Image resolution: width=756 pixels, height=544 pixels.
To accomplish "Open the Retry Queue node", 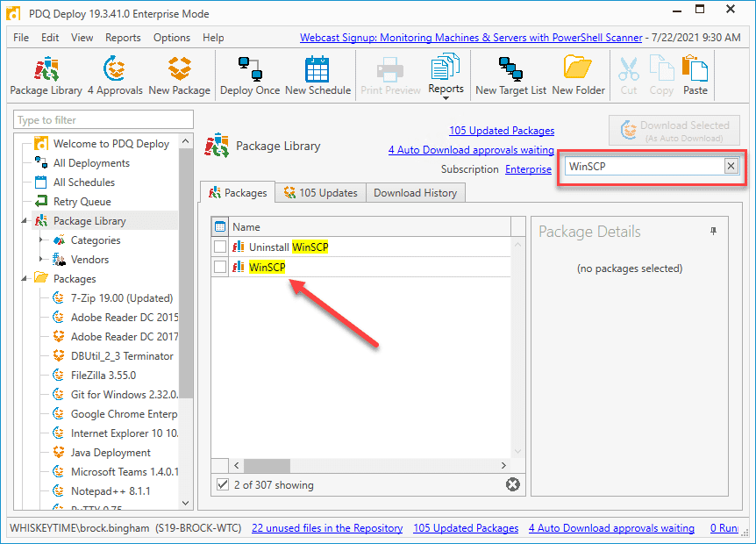I will click(x=82, y=202).
